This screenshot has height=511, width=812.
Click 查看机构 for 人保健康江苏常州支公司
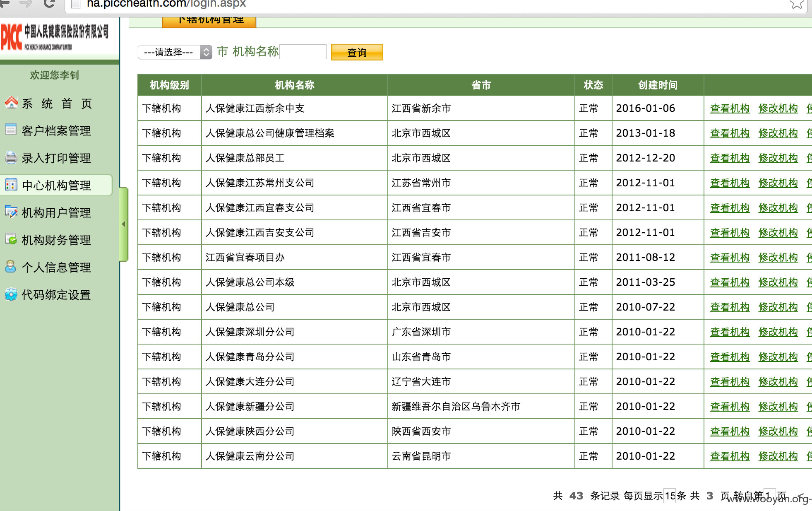click(x=730, y=183)
